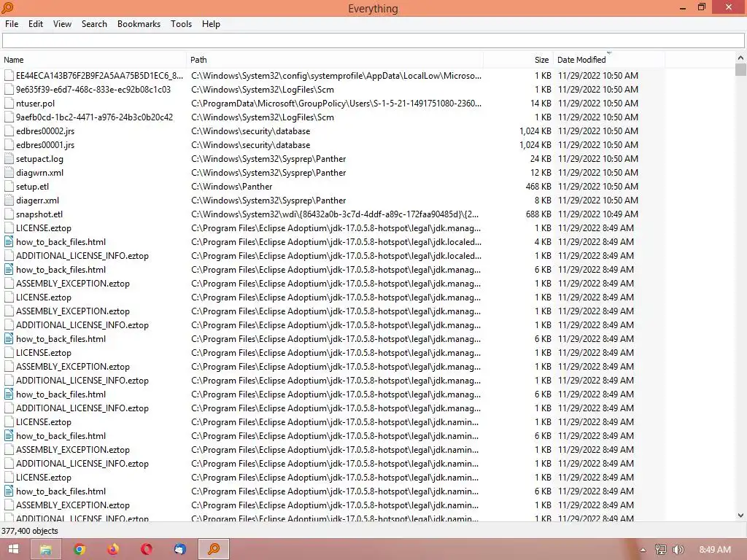Open the volume speaker tray icon
Image resolution: width=747 pixels, height=560 pixels.
point(678,550)
